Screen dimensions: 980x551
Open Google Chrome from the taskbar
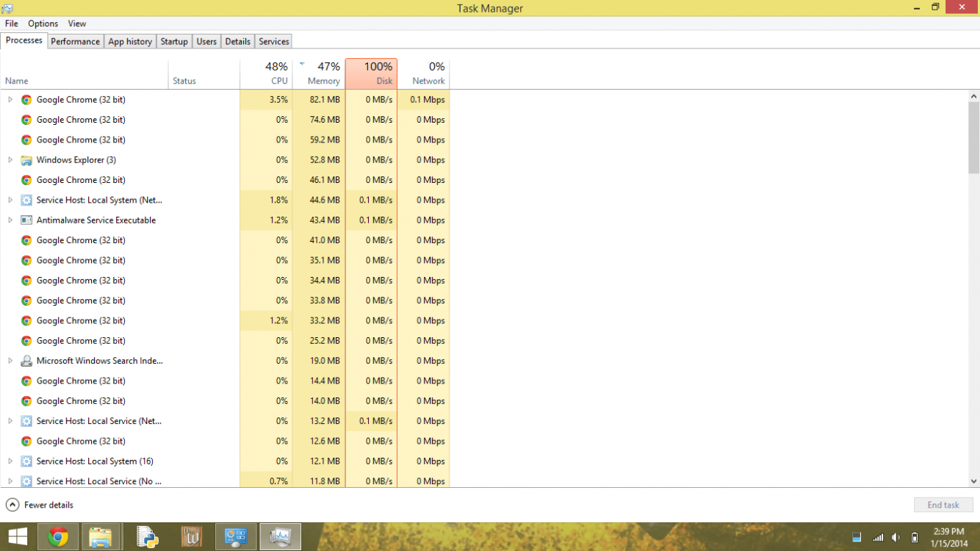click(x=58, y=537)
